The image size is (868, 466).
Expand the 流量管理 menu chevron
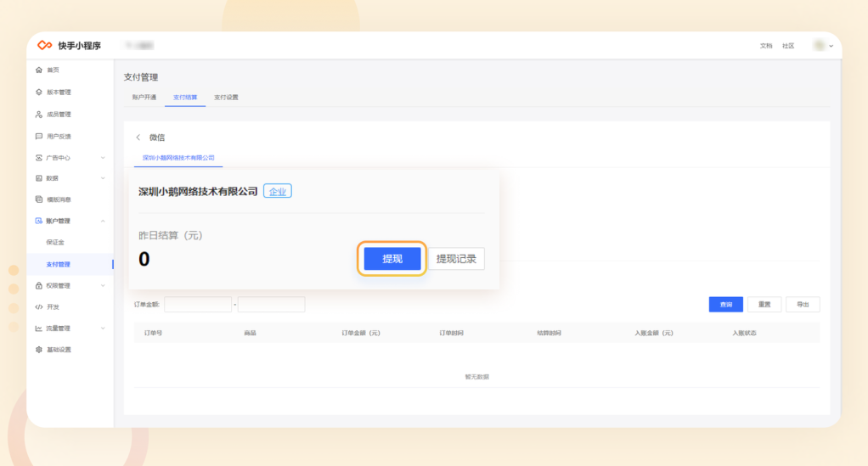pos(103,328)
